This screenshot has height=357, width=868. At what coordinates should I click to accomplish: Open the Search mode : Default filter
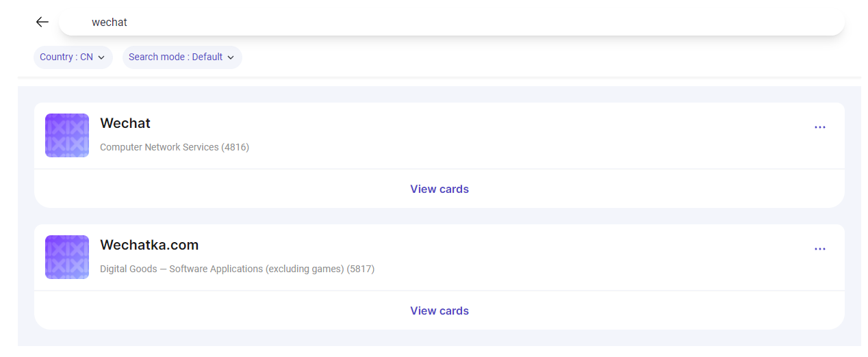pos(181,57)
